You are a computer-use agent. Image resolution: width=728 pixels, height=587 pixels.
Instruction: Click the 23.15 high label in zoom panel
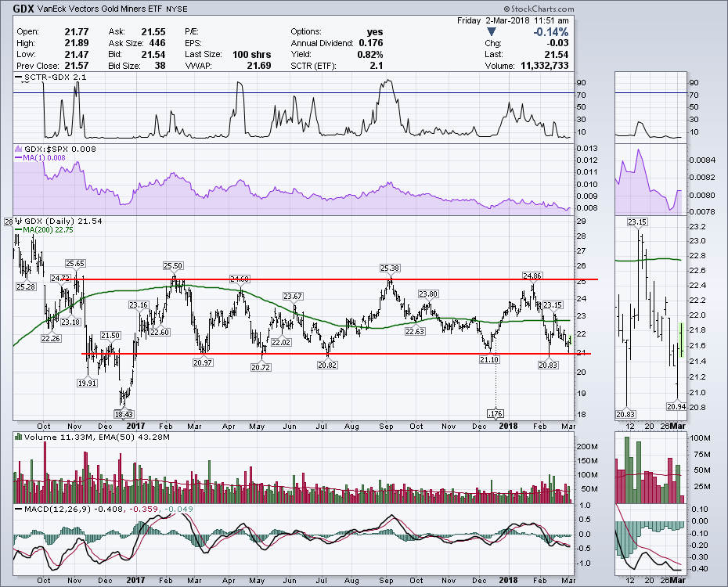[638, 222]
